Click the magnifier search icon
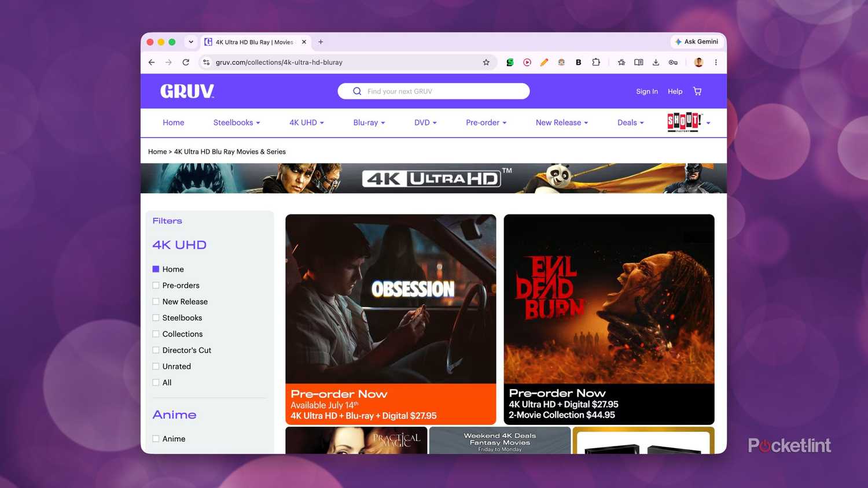868x488 pixels. click(x=357, y=91)
